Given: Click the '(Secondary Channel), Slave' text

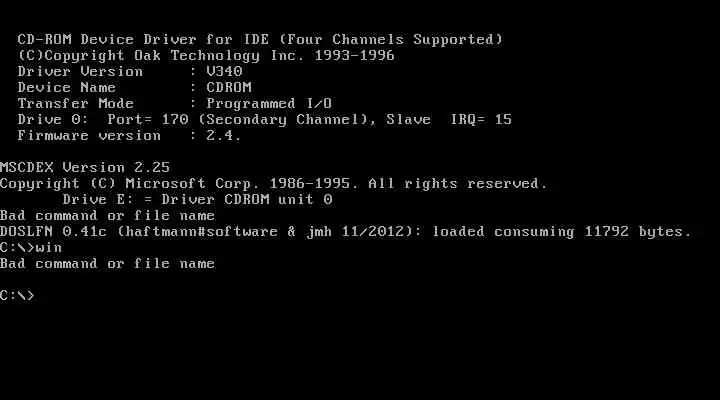Looking at the screenshot, I should pos(314,119).
